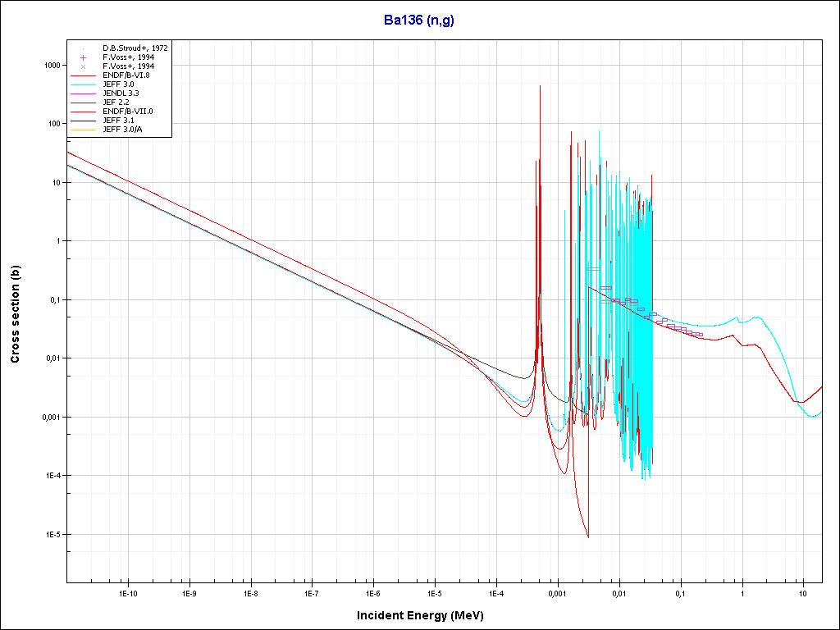Click the 10 tick label on the x-axis
840x630 pixels.
click(x=803, y=592)
